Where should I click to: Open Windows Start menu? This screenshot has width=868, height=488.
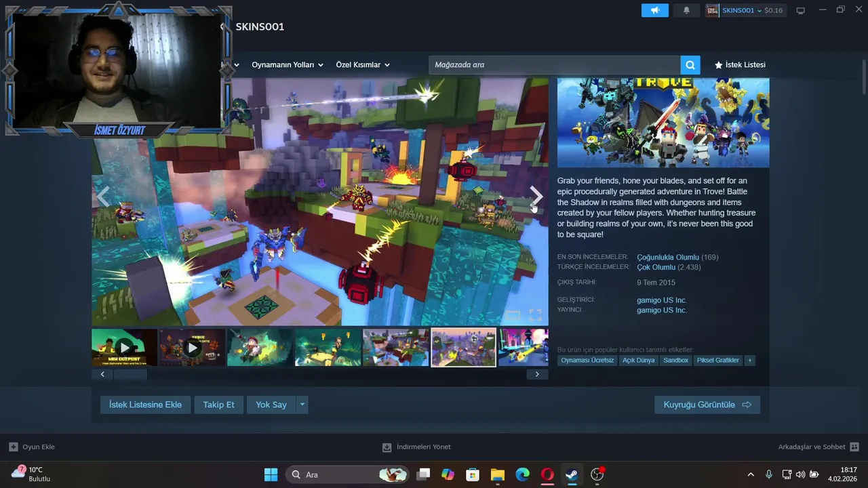click(x=271, y=474)
